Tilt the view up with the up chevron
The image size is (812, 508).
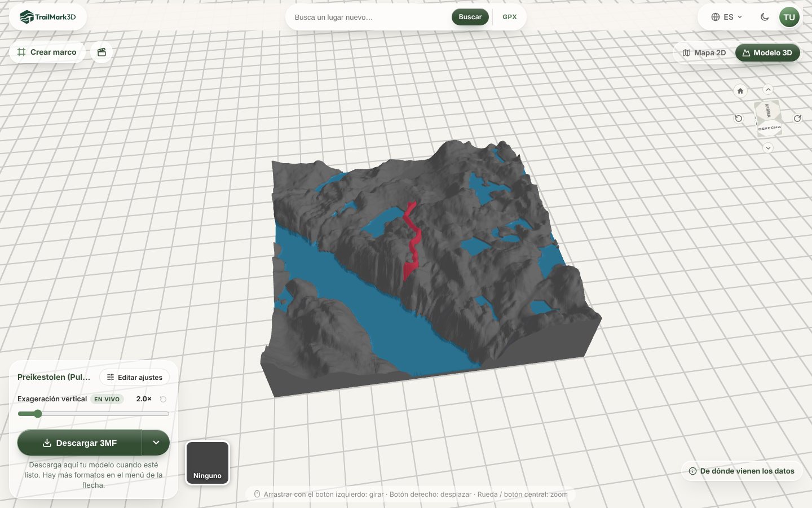tap(768, 90)
